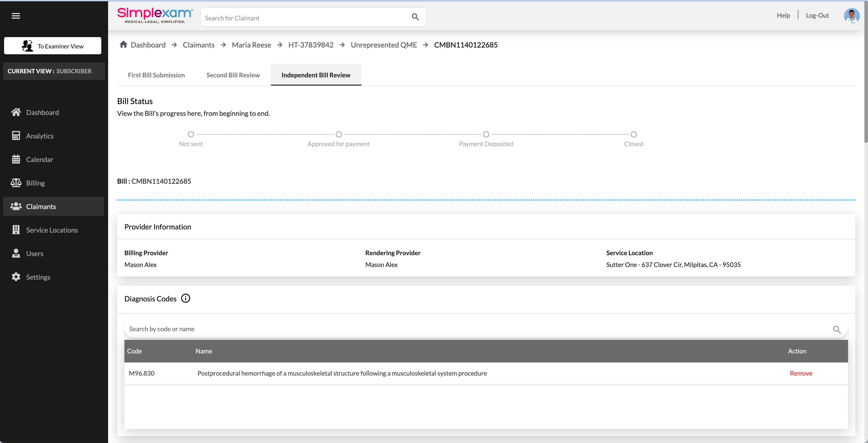Click the Search for Claimant field
The width and height of the screenshot is (868, 443).
click(x=303, y=18)
